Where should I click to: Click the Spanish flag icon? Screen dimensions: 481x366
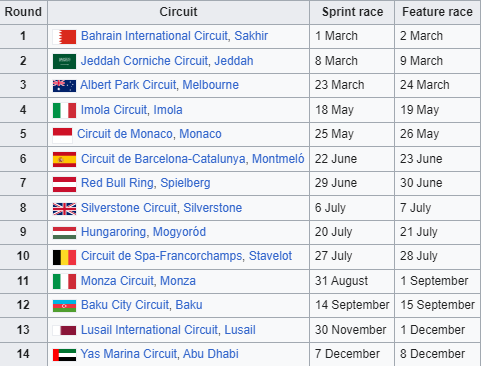click(x=64, y=159)
